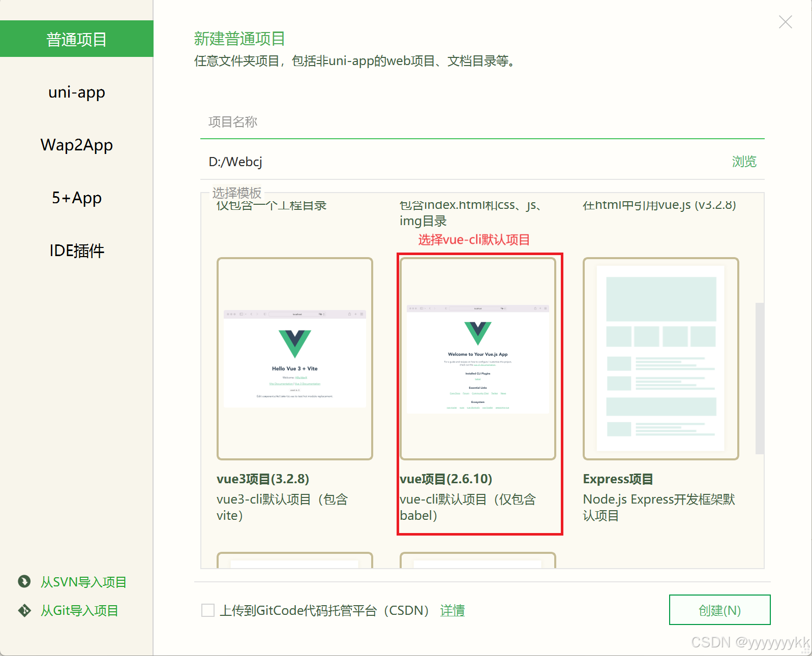Screen dimensions: 812x656
Task: Select the Express项目 template thumbnail
Action: click(660, 359)
